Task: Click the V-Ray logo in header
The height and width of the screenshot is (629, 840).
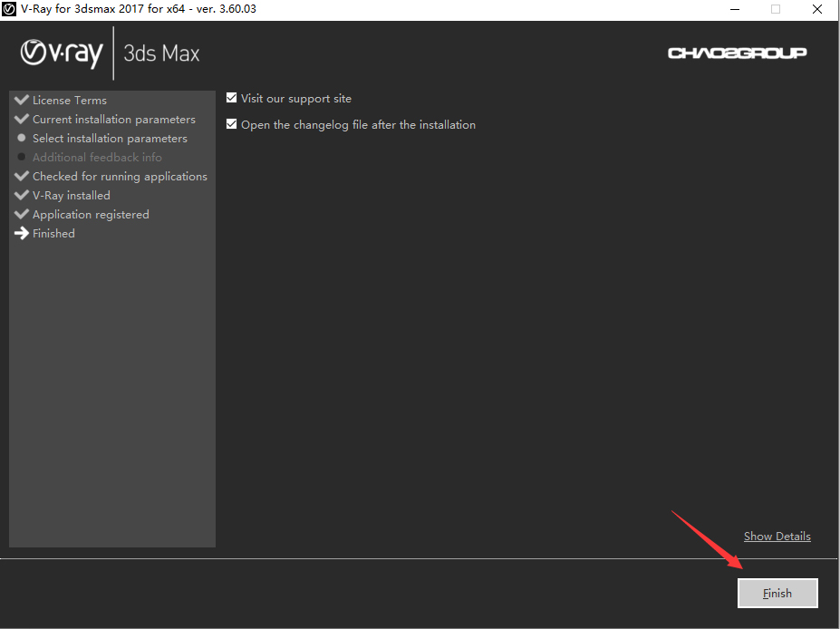Action: coord(62,53)
